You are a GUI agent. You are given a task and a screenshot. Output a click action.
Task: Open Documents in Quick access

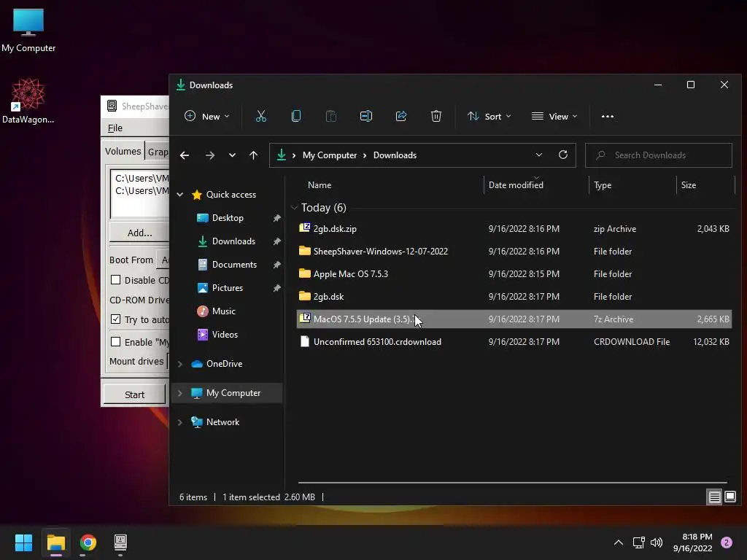point(234,264)
